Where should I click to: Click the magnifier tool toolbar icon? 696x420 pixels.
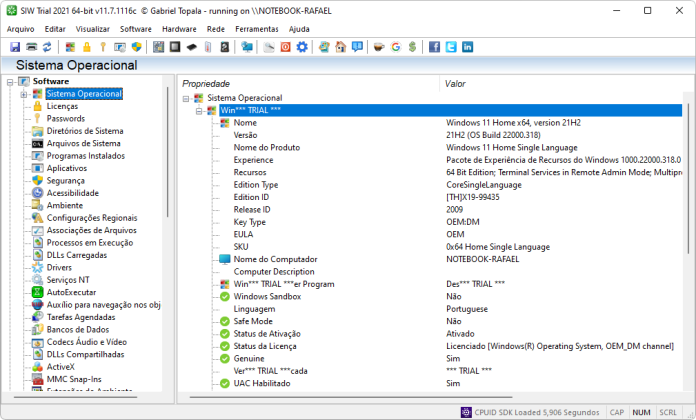(269, 47)
